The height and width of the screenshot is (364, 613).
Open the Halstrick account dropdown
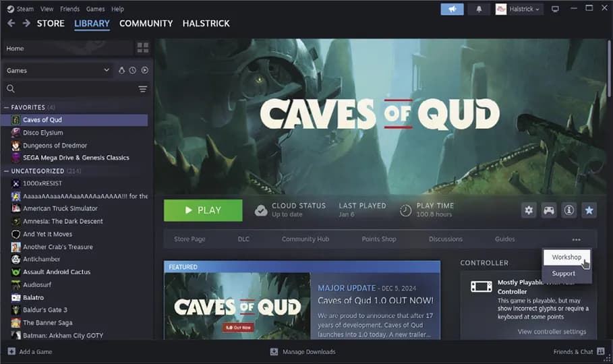[x=518, y=9]
